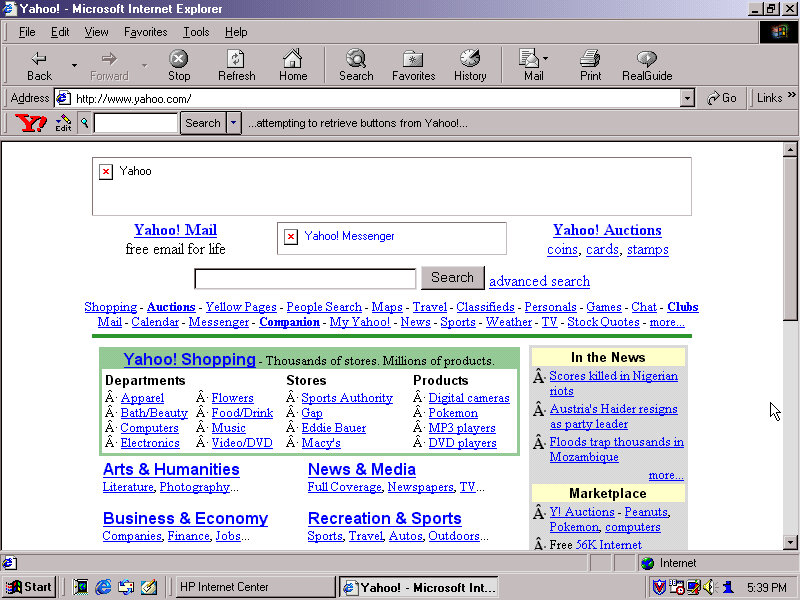Open the History toolbar icon
This screenshot has width=800, height=600.
coord(469,59)
